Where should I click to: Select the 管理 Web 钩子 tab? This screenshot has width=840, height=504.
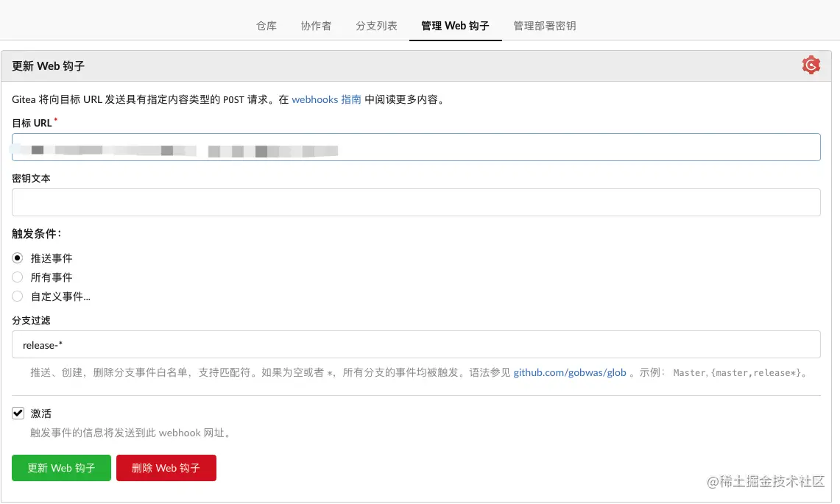tap(456, 26)
